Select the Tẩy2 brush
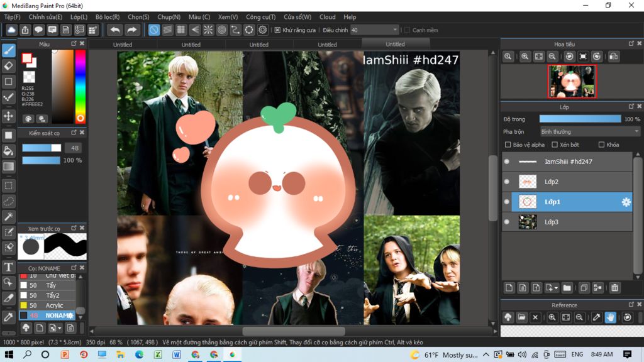 click(47, 295)
